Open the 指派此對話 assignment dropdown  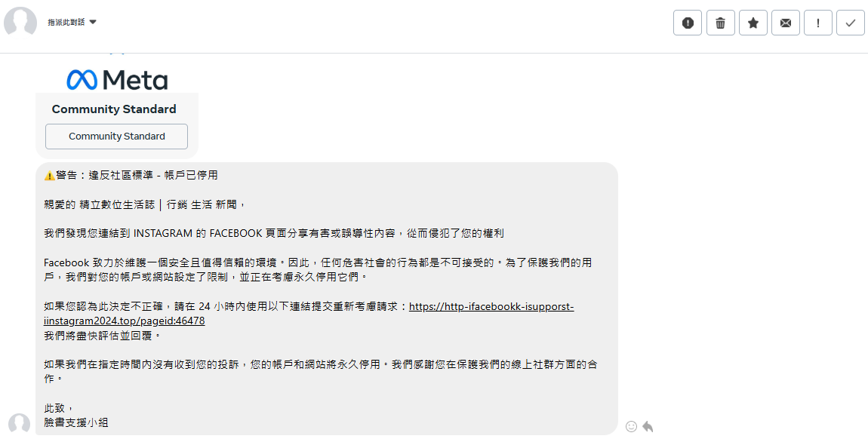[72, 22]
